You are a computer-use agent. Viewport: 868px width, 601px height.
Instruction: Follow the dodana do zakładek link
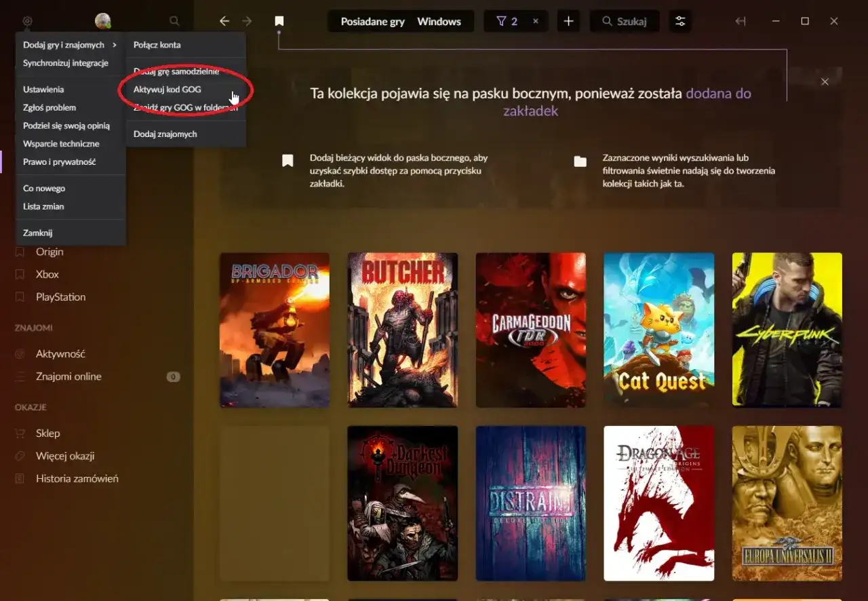627,102
